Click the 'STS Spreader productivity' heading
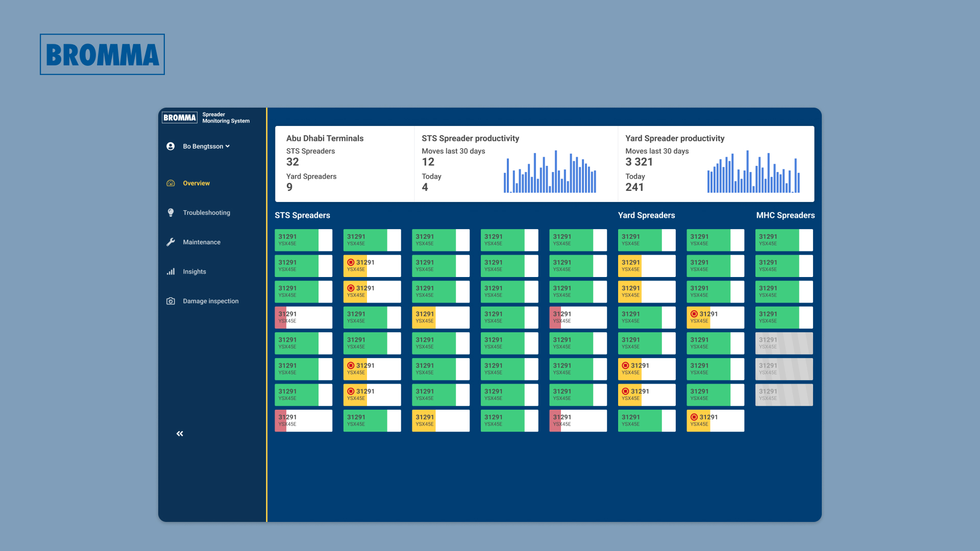 [470, 138]
